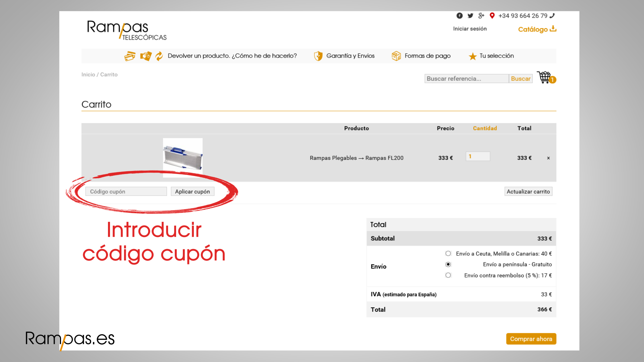The width and height of the screenshot is (644, 362).
Task: Click the warranty shield icon
Action: [318, 56]
